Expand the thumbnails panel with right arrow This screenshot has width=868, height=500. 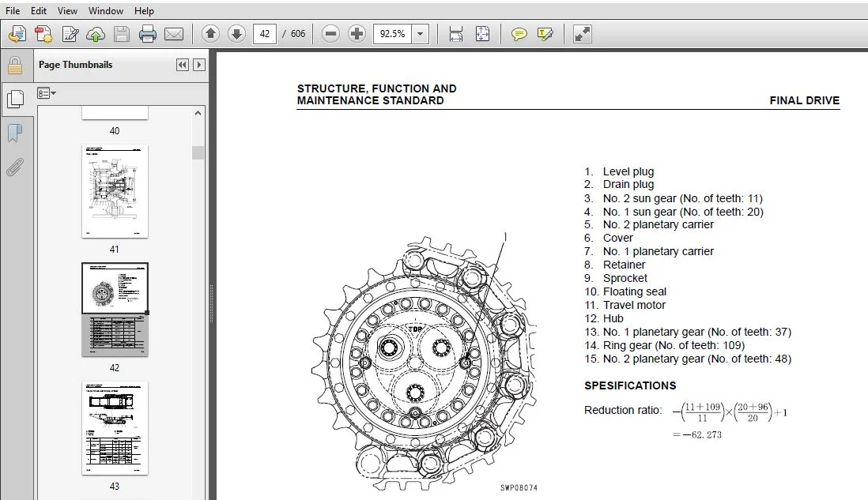pyautogui.click(x=198, y=65)
